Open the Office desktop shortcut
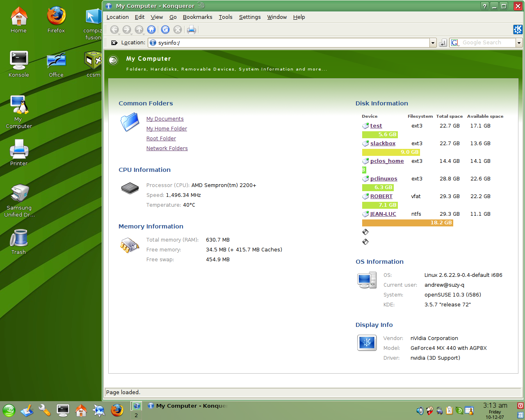Image resolution: width=525 pixels, height=420 pixels. tap(56, 65)
